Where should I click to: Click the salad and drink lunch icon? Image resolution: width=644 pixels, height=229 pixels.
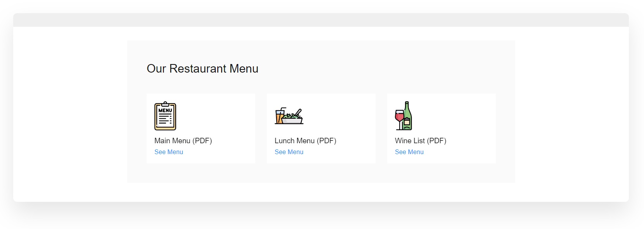(289, 116)
